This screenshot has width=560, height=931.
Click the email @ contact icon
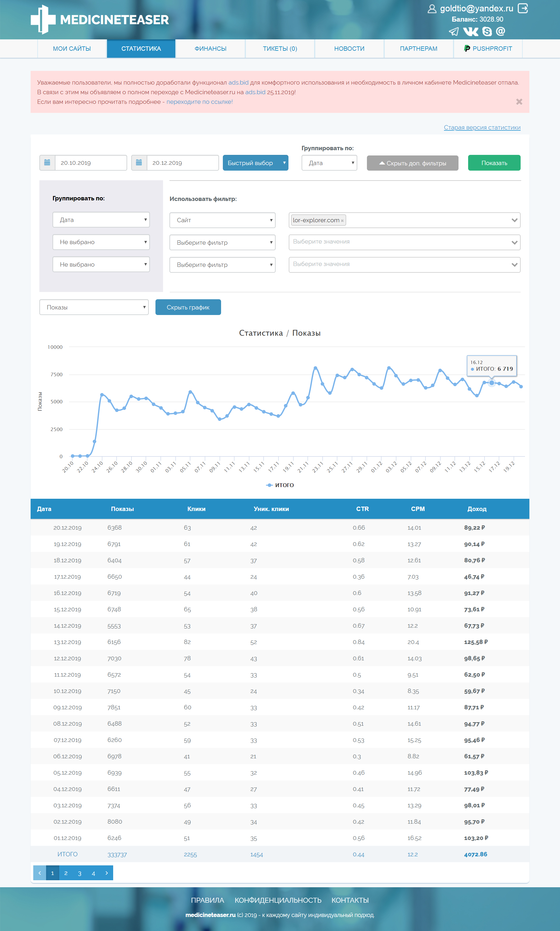point(501,31)
